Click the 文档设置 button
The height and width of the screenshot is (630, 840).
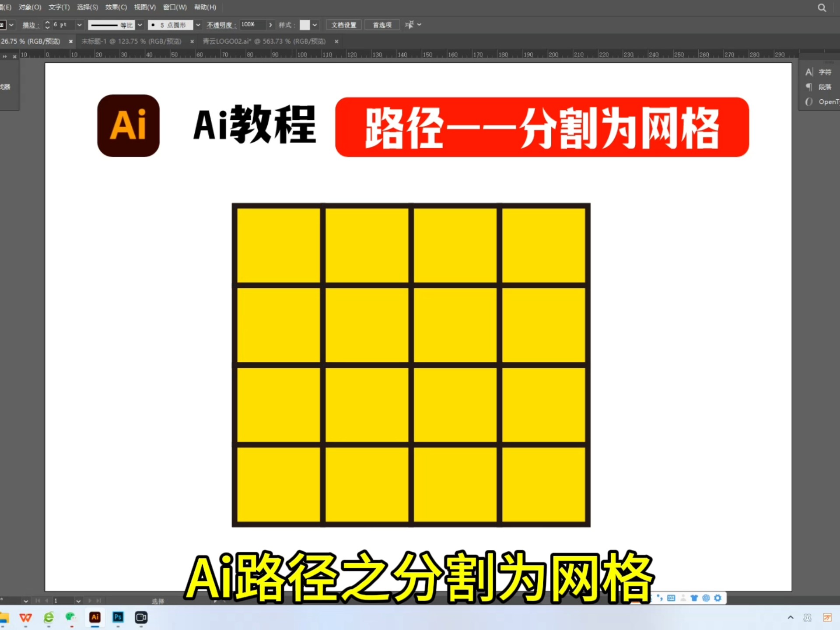343,25
